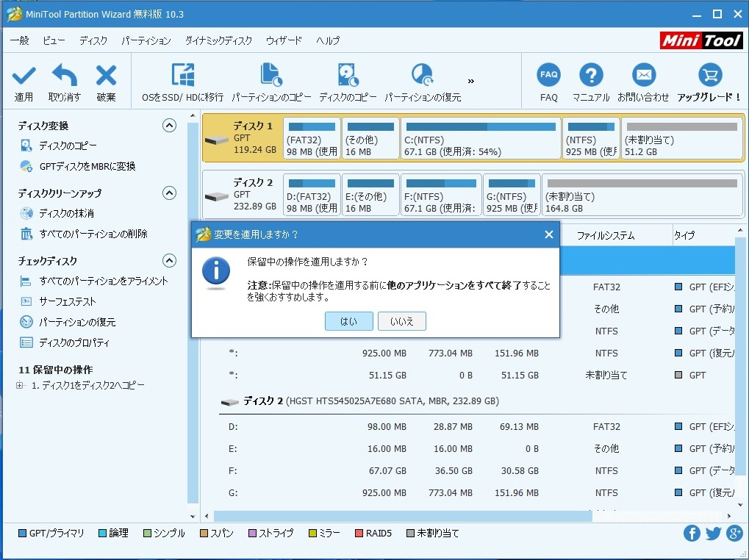Click the 取り消す (Undo) arrow icon

click(65, 76)
